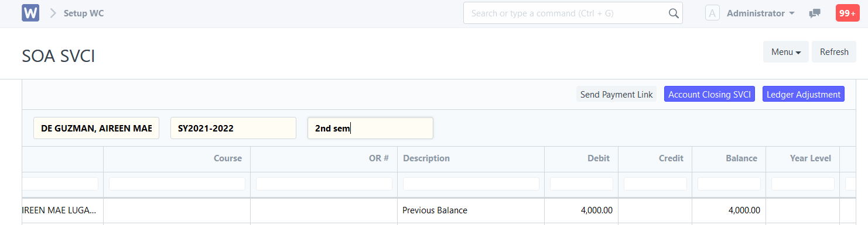The image size is (868, 225).
Task: Open the chat messages icon
Action: (x=815, y=13)
